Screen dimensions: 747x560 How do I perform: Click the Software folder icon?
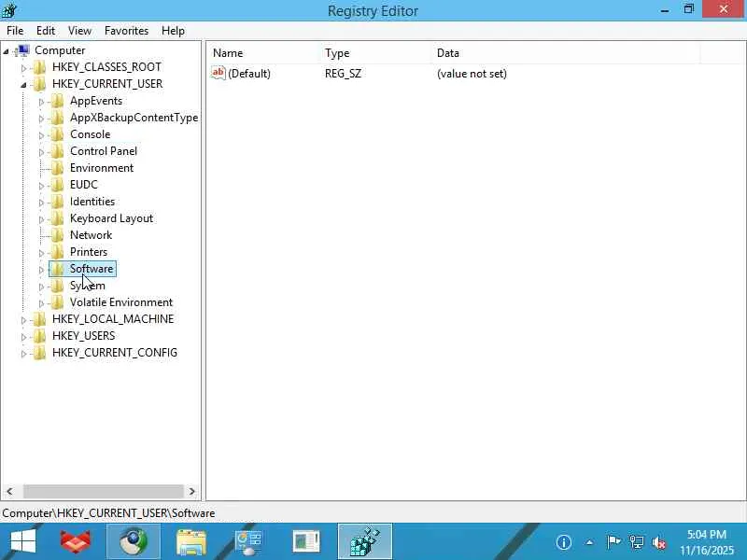point(57,269)
